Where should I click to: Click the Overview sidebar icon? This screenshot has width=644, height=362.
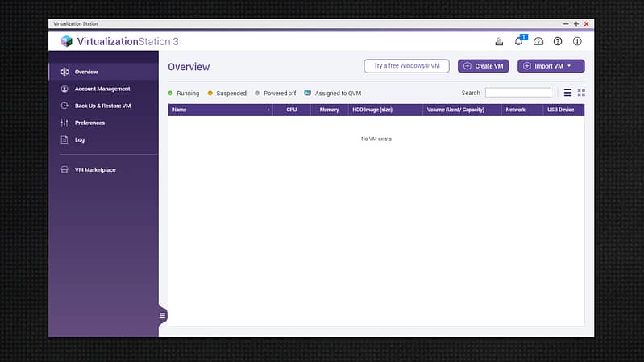[64, 72]
